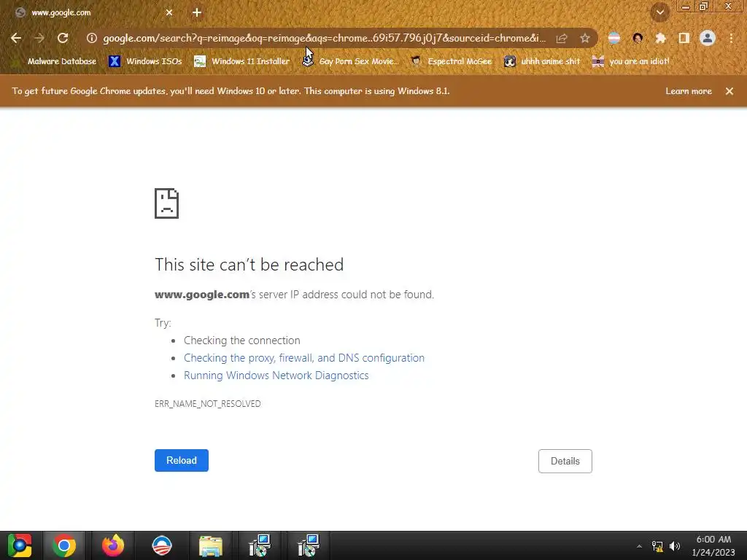Click the ERR_NAME_NOT_RESOLVED error code
This screenshot has width=747, height=560.
click(x=208, y=404)
